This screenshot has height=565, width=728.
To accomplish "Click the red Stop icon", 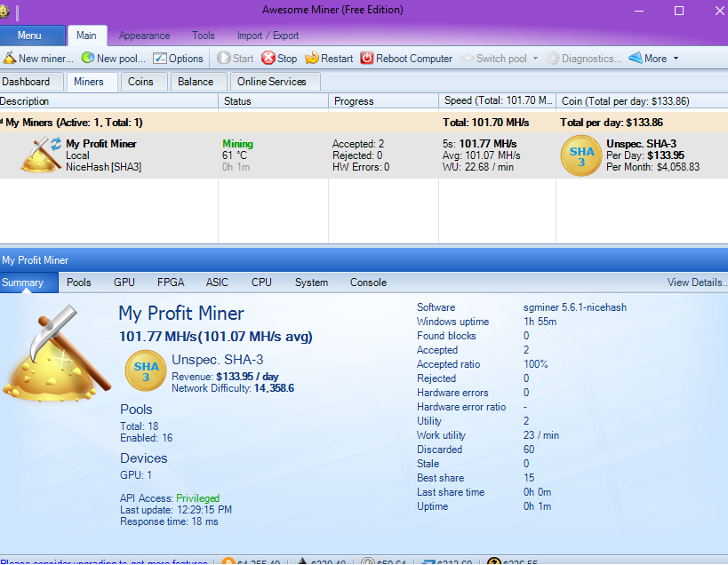I will click(x=268, y=58).
